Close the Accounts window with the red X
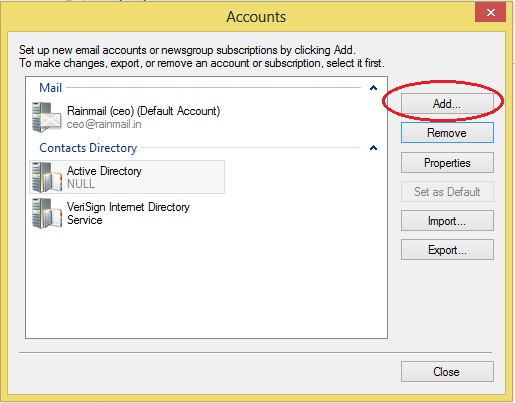The width and height of the screenshot is (515, 403). click(x=490, y=13)
